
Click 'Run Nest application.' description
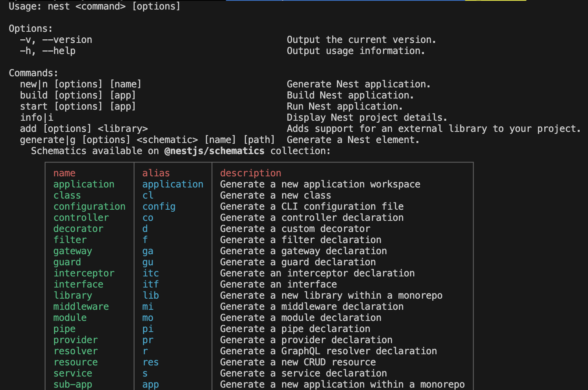[x=345, y=106]
